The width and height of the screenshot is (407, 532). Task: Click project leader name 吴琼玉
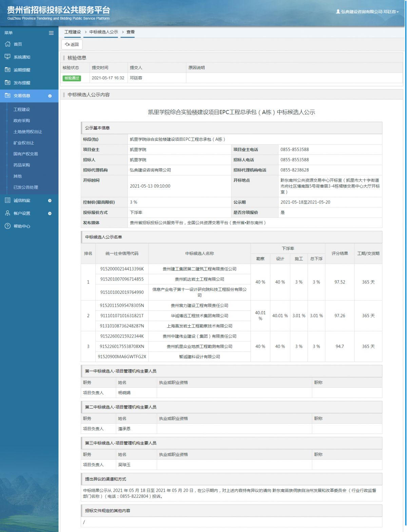coord(124,465)
